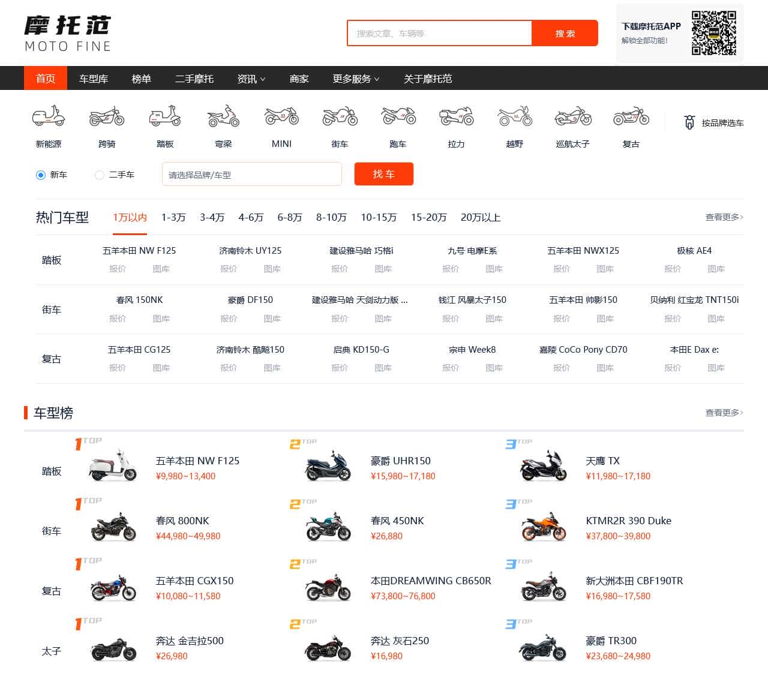The image size is (768, 700).
Task: Choose the 踏板 scooter category icon
Action: click(165, 116)
